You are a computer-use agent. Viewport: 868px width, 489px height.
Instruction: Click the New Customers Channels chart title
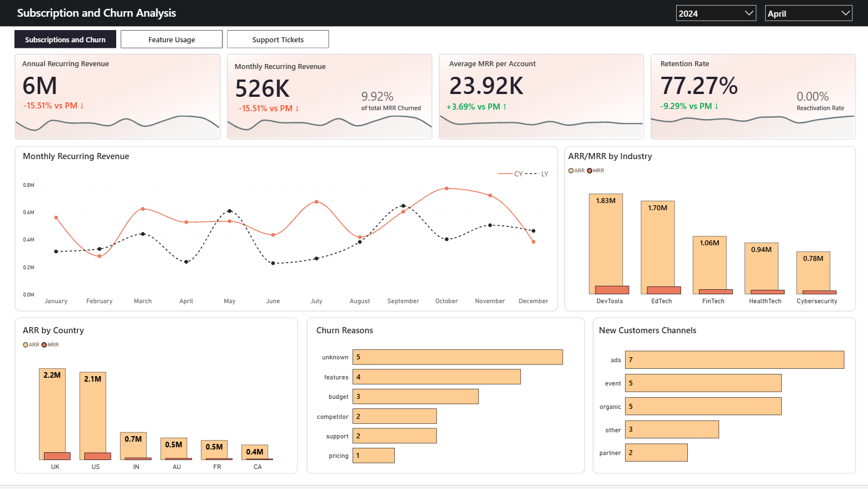pyautogui.click(x=647, y=330)
